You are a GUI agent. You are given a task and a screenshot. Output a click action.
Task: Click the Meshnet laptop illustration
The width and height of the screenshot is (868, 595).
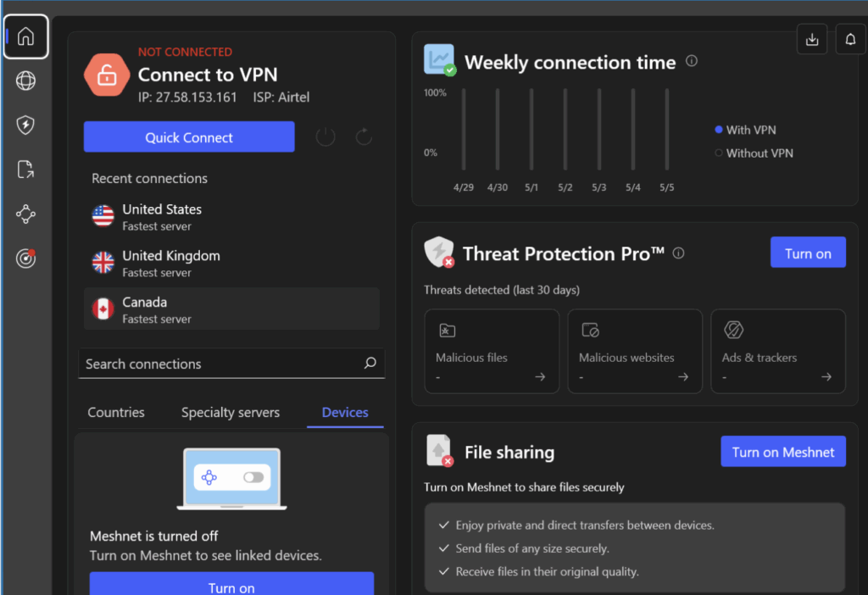click(x=231, y=479)
